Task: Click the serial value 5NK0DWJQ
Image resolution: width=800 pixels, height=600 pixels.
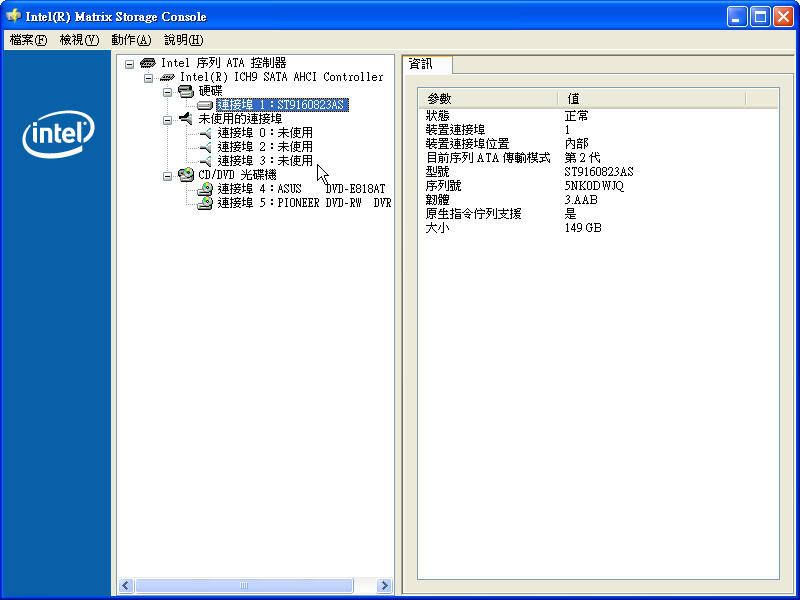Action: pos(594,186)
